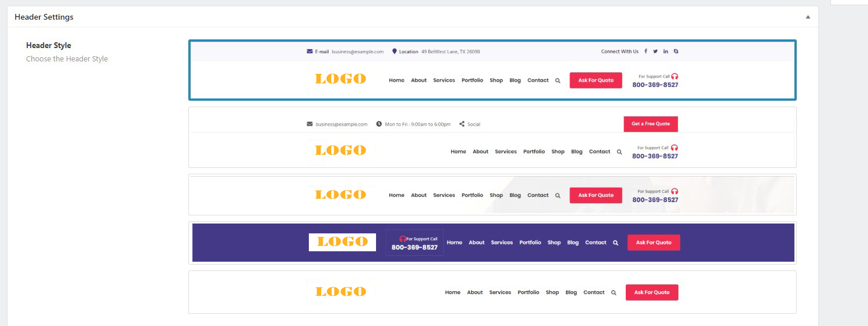Choose the header style with Get a Free Quote
Screen dimensions: 868x326
[x=492, y=137]
